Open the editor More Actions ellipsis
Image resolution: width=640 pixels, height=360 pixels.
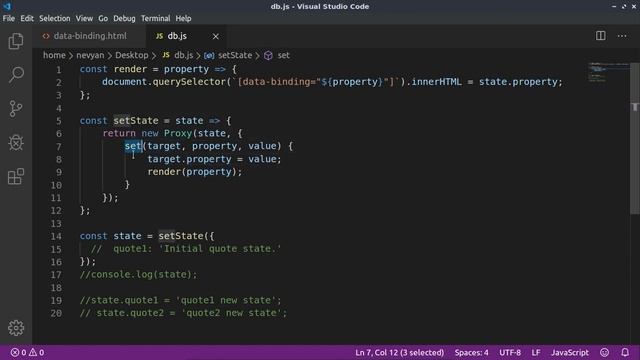[x=622, y=36]
